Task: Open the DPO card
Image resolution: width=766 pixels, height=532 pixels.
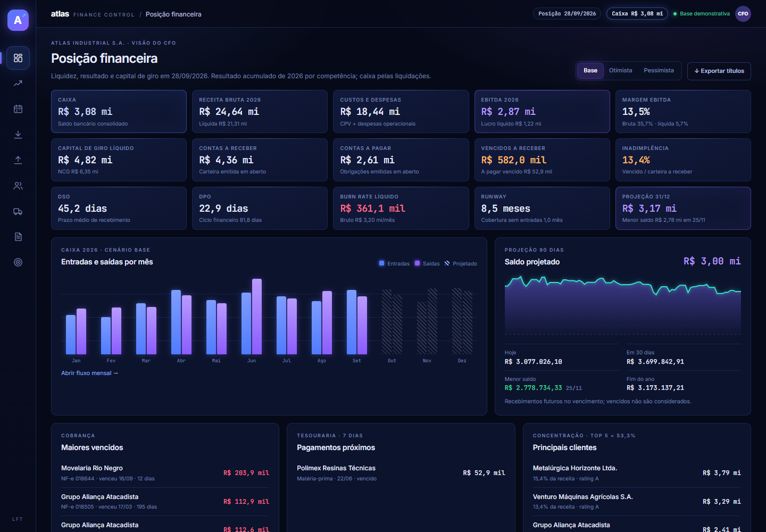Action: pos(260,208)
